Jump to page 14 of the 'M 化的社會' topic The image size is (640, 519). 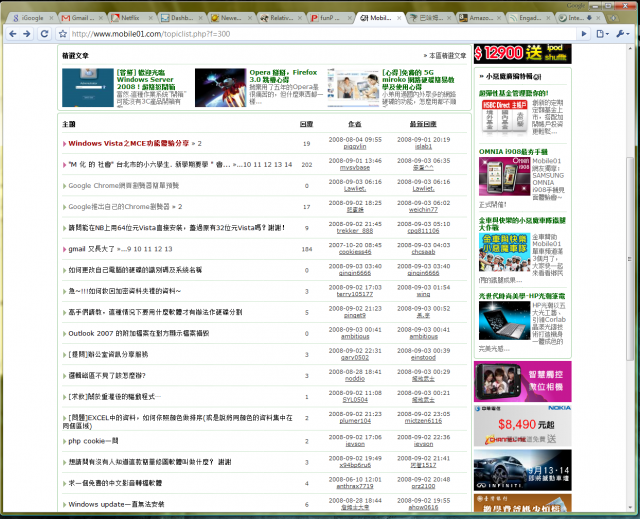click(288, 165)
